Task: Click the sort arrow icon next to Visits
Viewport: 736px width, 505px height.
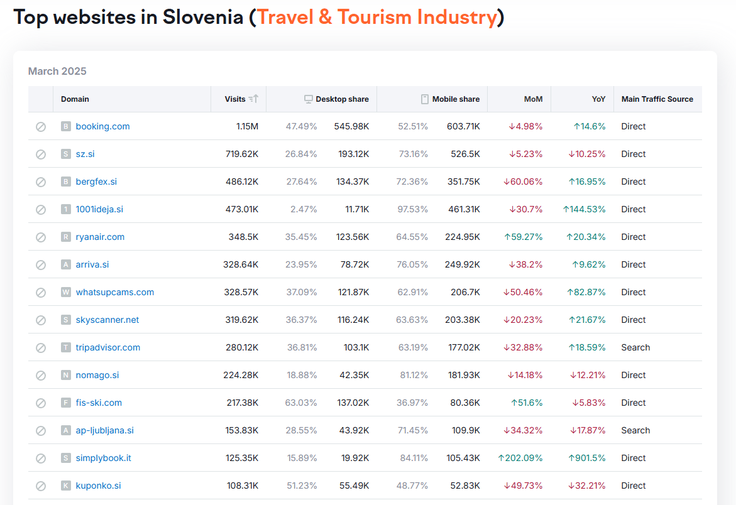Action: click(x=253, y=99)
